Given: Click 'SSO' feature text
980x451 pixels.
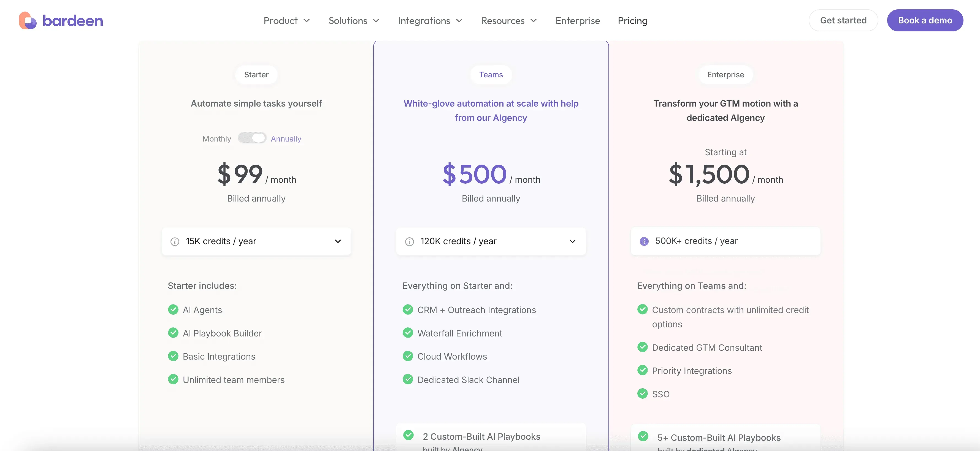Looking at the screenshot, I should click(661, 394).
